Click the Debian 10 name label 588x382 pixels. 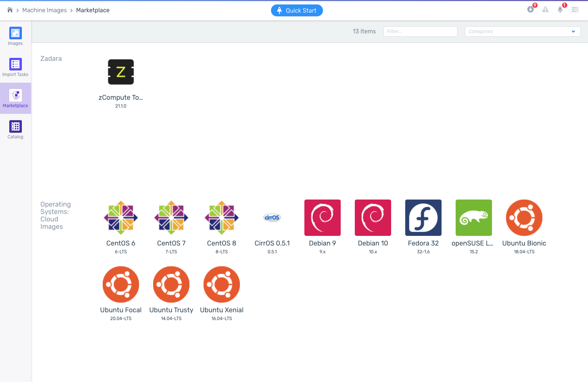373,243
